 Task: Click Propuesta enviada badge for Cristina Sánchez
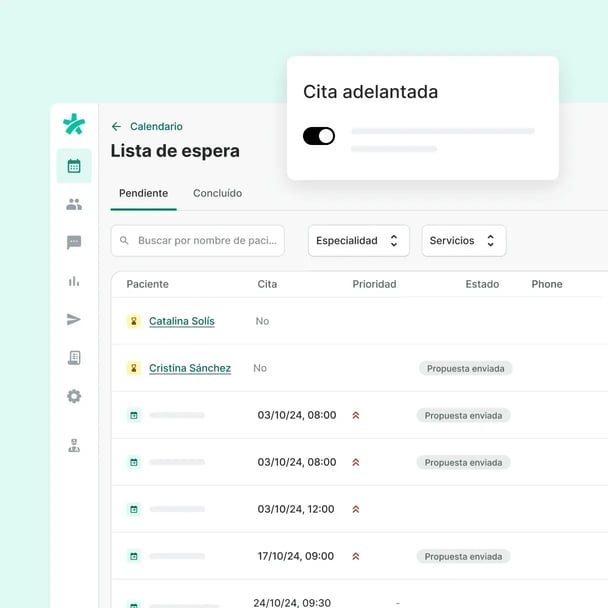pos(465,368)
